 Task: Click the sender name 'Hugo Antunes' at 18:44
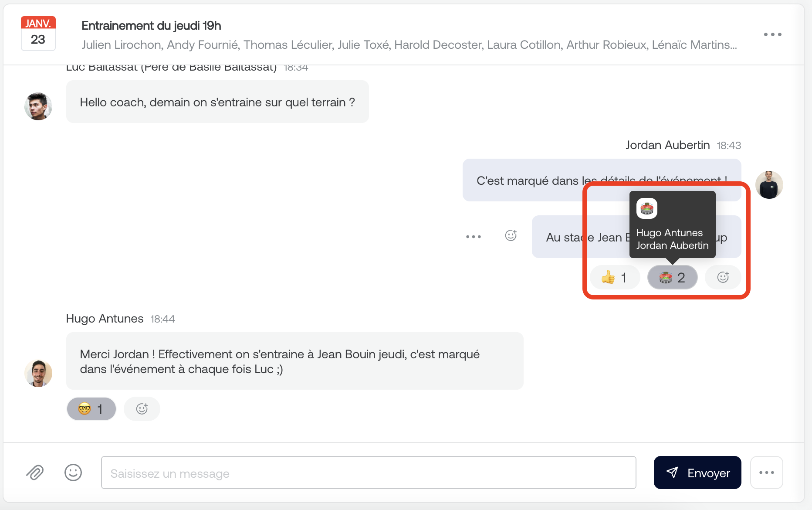105,319
